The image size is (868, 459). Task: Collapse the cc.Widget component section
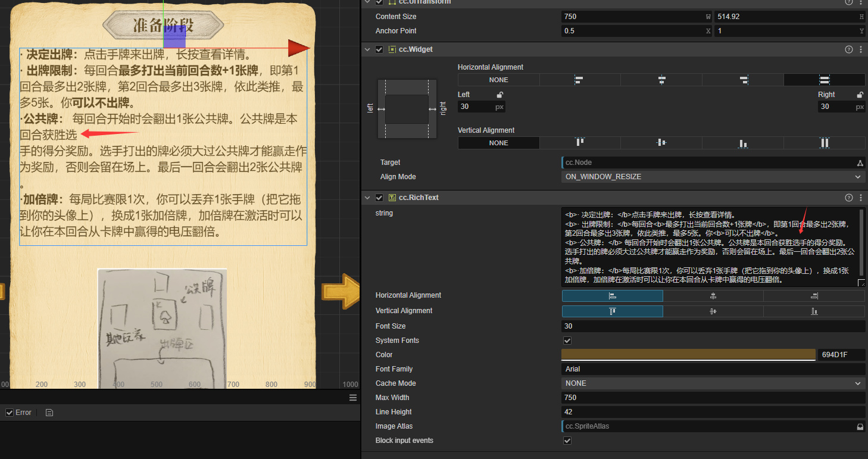point(368,49)
